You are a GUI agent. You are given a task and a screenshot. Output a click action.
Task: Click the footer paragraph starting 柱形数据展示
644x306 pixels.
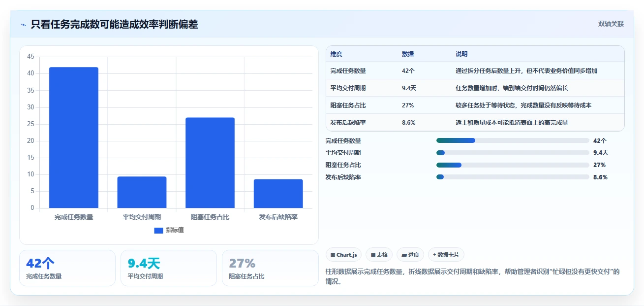[473, 277]
